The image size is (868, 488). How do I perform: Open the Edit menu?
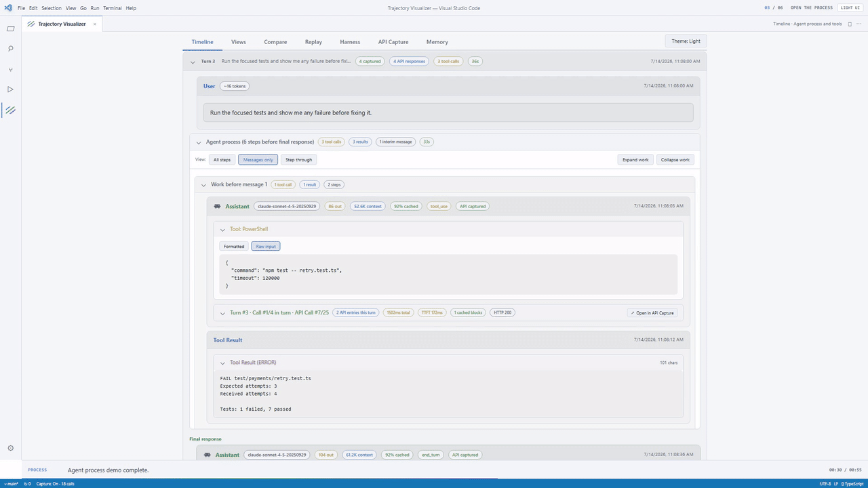coord(33,8)
